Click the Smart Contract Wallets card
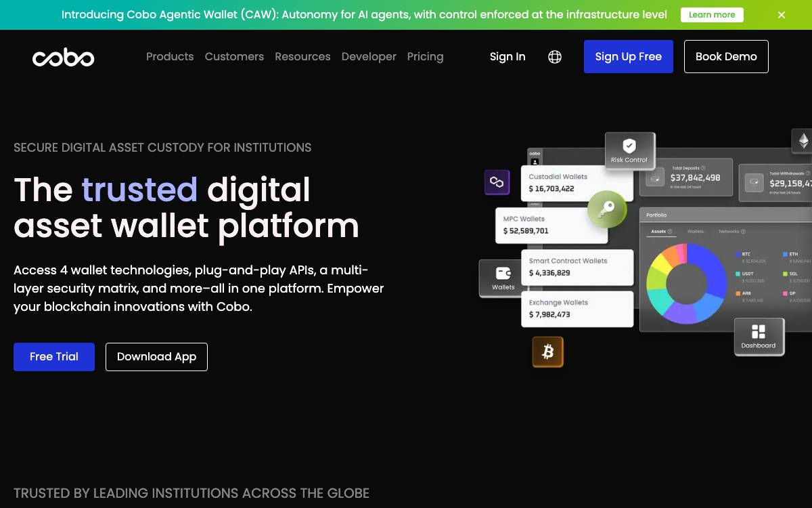 pyautogui.click(x=577, y=267)
